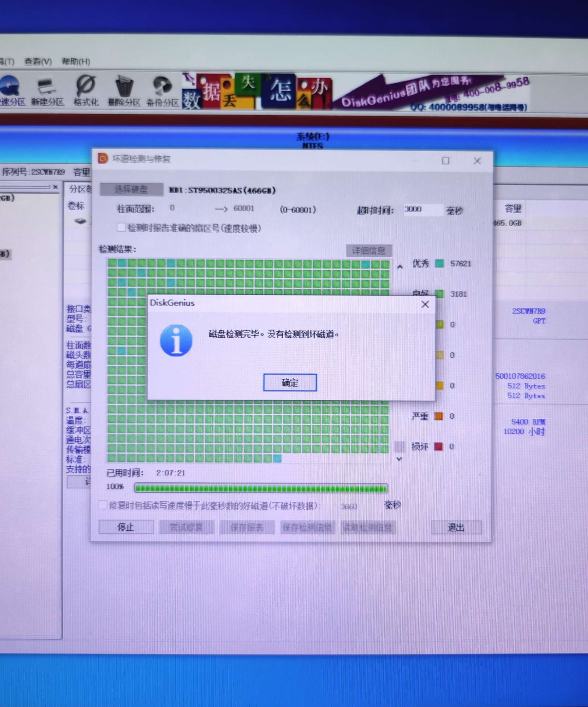Viewport: 588px width, 707px height.
Task: Toggle 修复时包括读写速度慢 checkbox
Action: point(103,505)
